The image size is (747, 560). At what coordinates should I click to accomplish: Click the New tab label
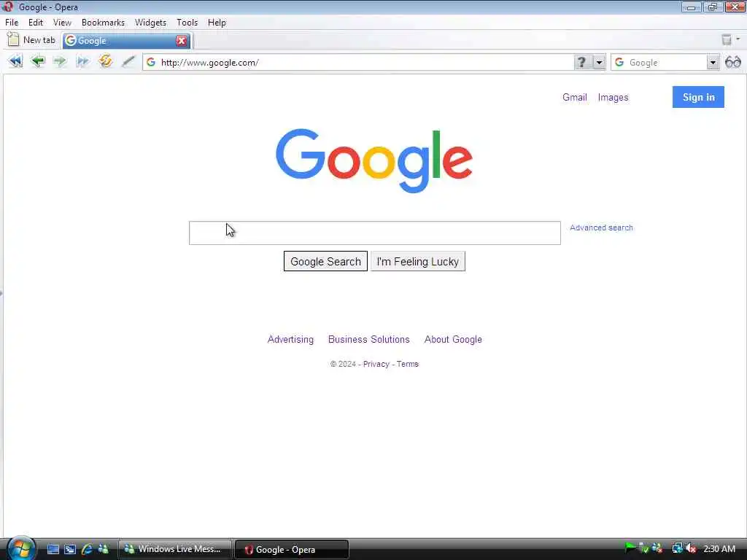pos(39,40)
